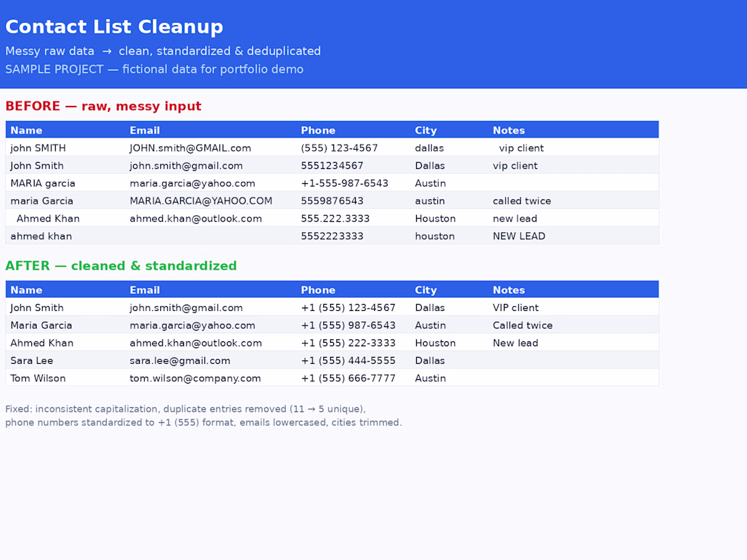This screenshot has width=747, height=560.
Task: Select the "VIP client" note in AFTER table
Action: point(515,307)
